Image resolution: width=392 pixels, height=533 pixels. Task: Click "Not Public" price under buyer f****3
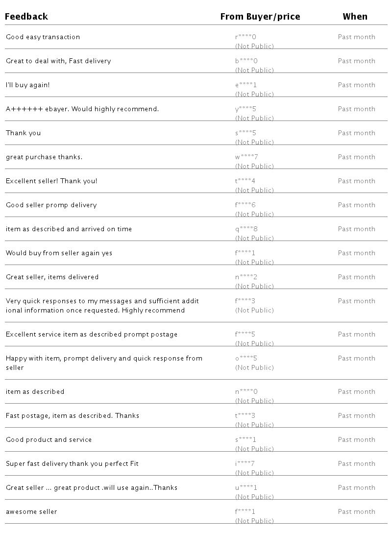click(254, 311)
